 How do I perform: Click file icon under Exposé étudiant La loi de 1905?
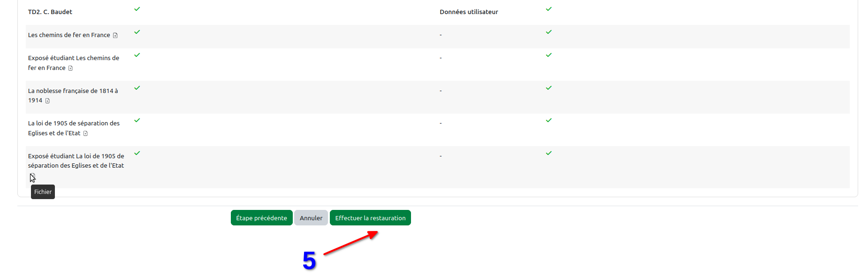(32, 177)
